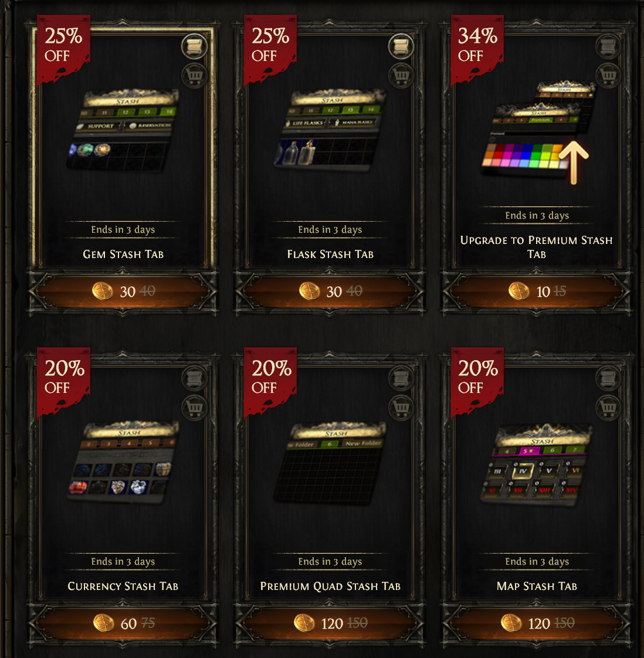
Task: Purchase Premium Stash upgrade for 10 coins
Action: click(537, 291)
